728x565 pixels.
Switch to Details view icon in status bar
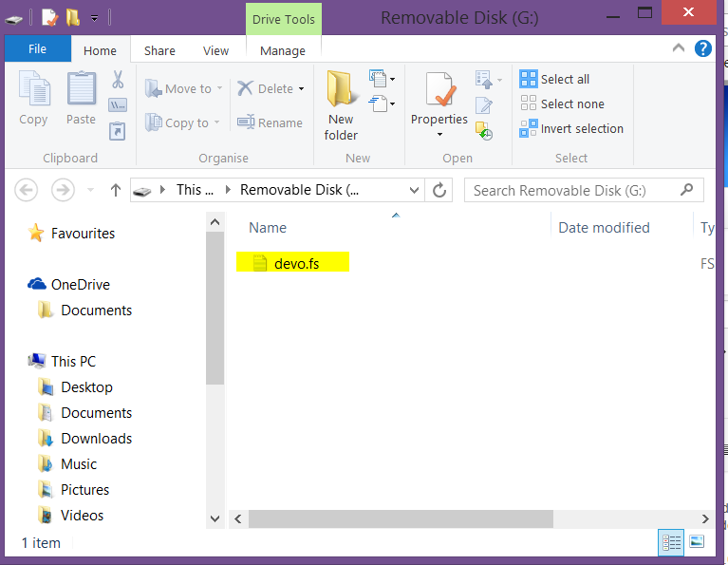(671, 542)
